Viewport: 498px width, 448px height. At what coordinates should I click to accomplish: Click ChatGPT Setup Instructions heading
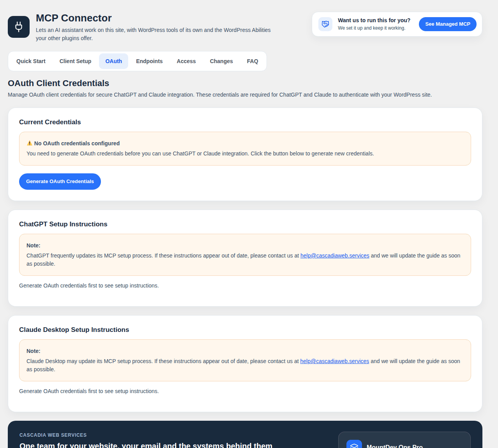63,224
